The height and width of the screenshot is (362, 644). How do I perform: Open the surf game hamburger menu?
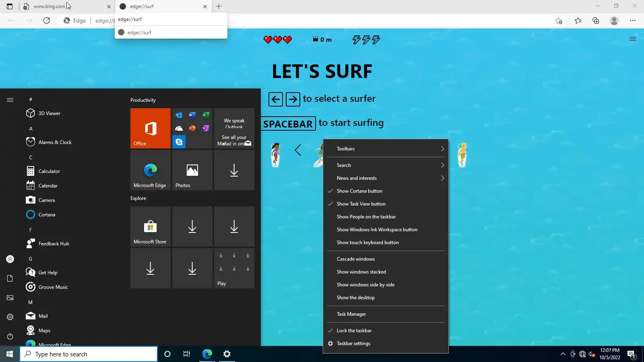(x=633, y=39)
